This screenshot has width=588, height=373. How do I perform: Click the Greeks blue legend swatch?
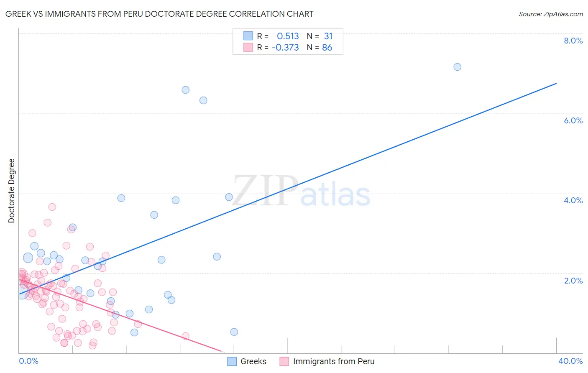tap(232, 361)
